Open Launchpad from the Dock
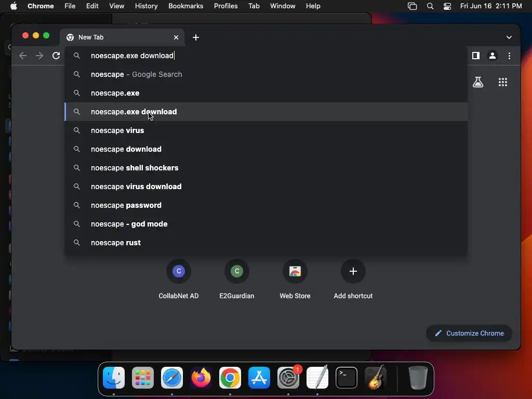The image size is (532, 399). [x=143, y=378]
